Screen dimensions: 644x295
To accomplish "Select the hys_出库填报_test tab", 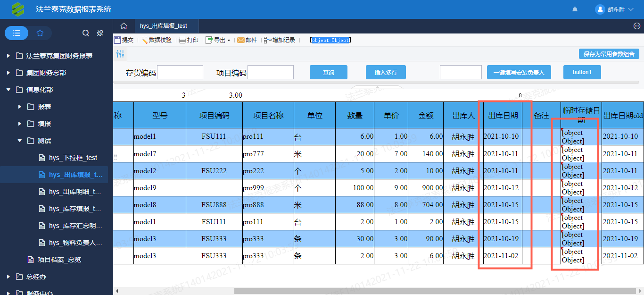I will coord(166,26).
